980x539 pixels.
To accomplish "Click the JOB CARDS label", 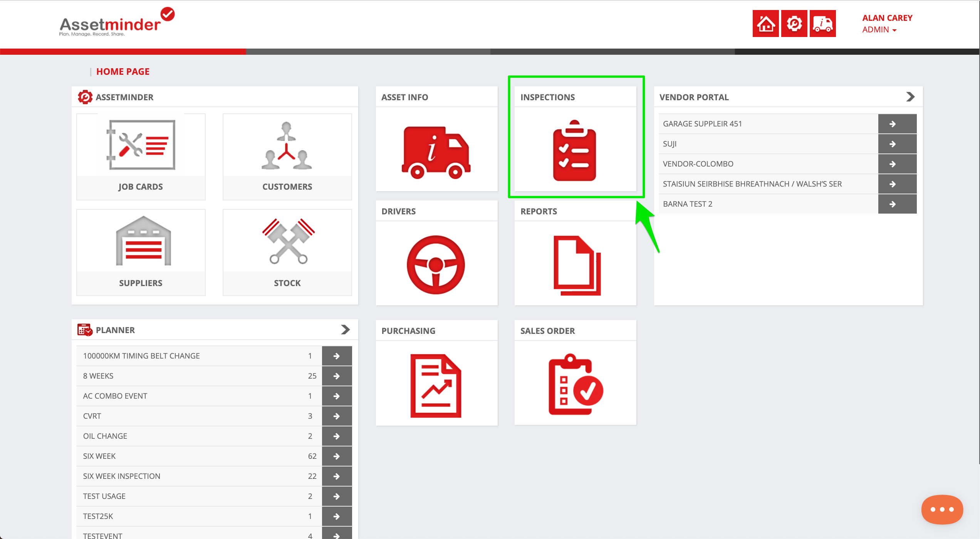I will click(141, 187).
